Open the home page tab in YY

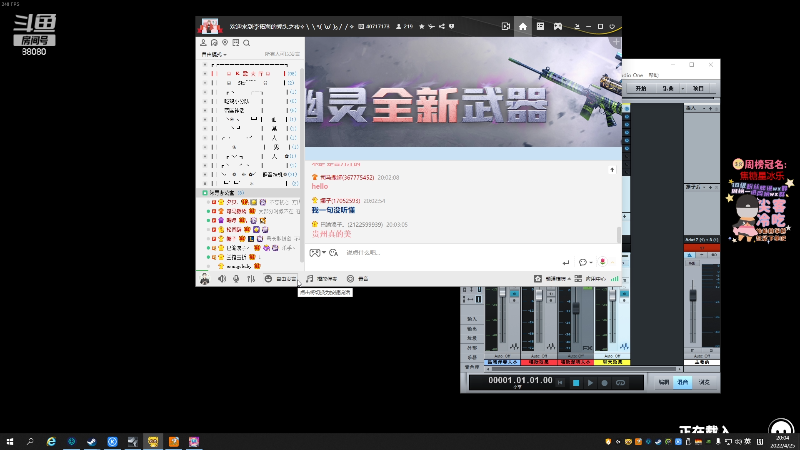click(523, 27)
